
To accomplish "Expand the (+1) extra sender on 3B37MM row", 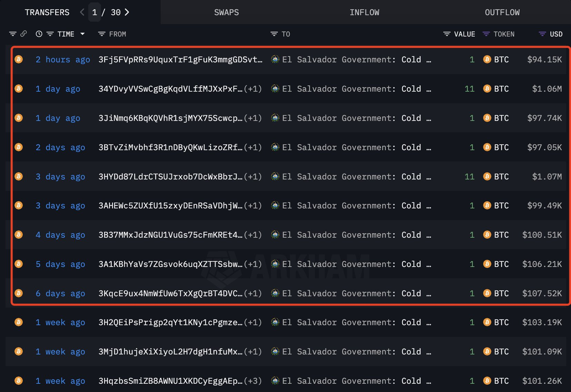I will tap(253, 235).
